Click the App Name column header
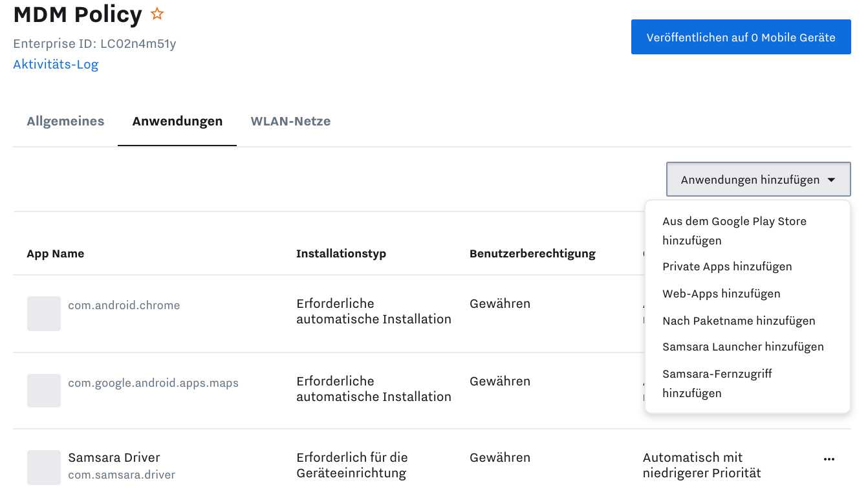This screenshot has width=868, height=498. point(56,254)
